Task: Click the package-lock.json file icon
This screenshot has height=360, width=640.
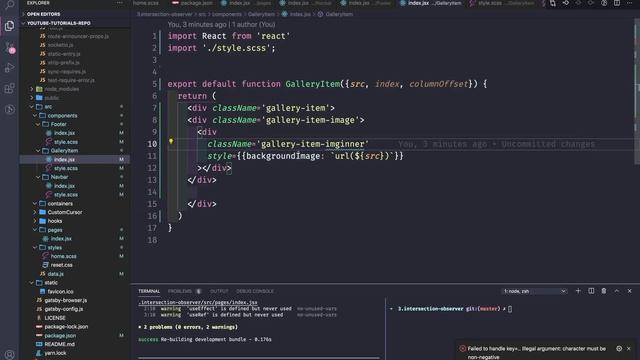Action: [39, 327]
